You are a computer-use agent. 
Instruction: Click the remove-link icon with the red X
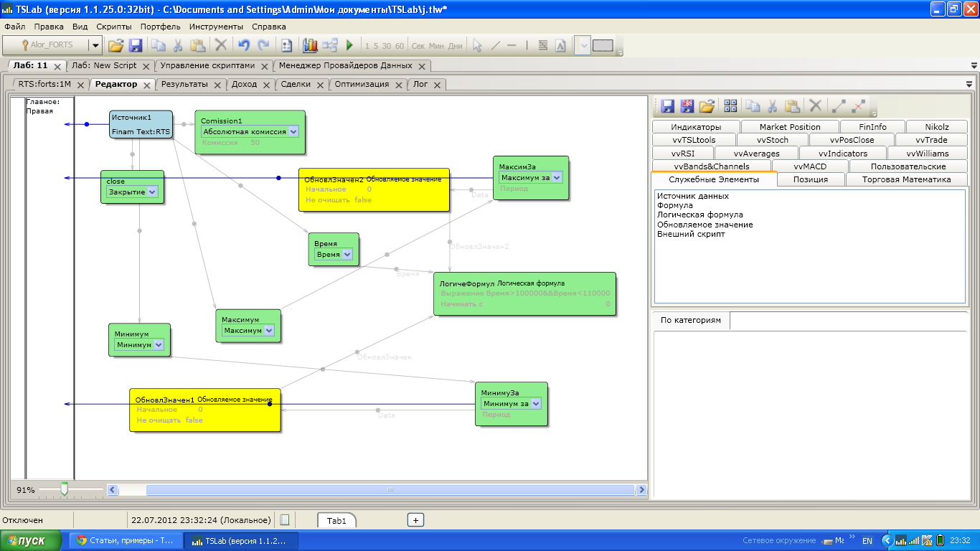(859, 106)
